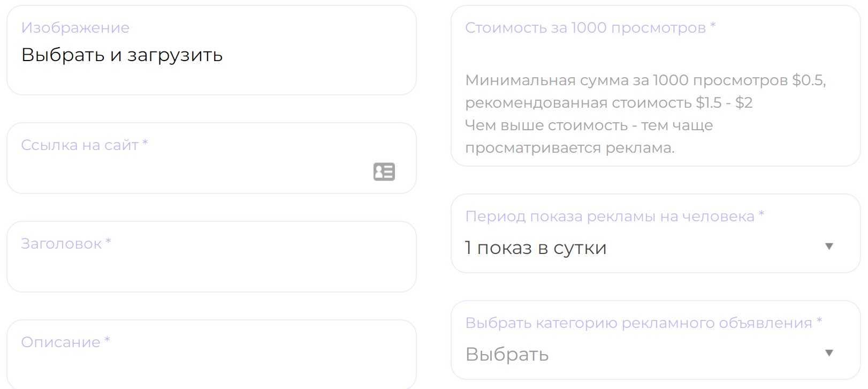Click the Период показа рекламы на человека label
Viewport: 868px width, 389px height.
pyautogui.click(x=614, y=216)
